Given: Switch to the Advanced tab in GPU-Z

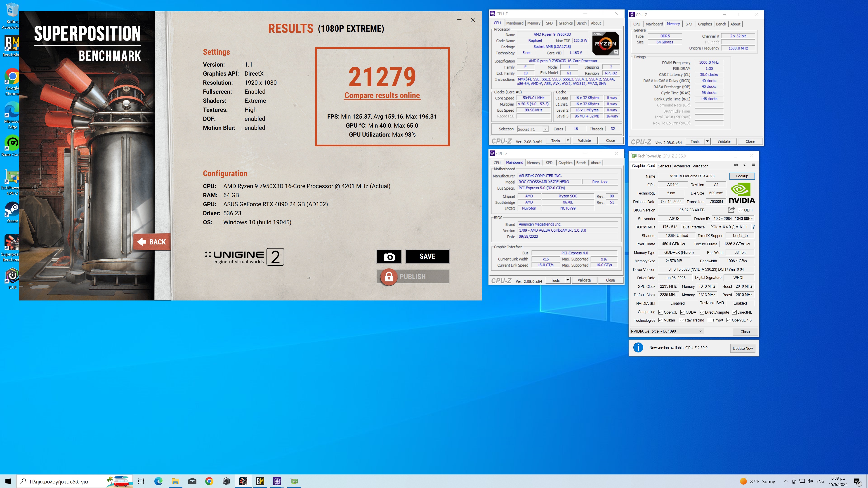Looking at the screenshot, I should (682, 166).
